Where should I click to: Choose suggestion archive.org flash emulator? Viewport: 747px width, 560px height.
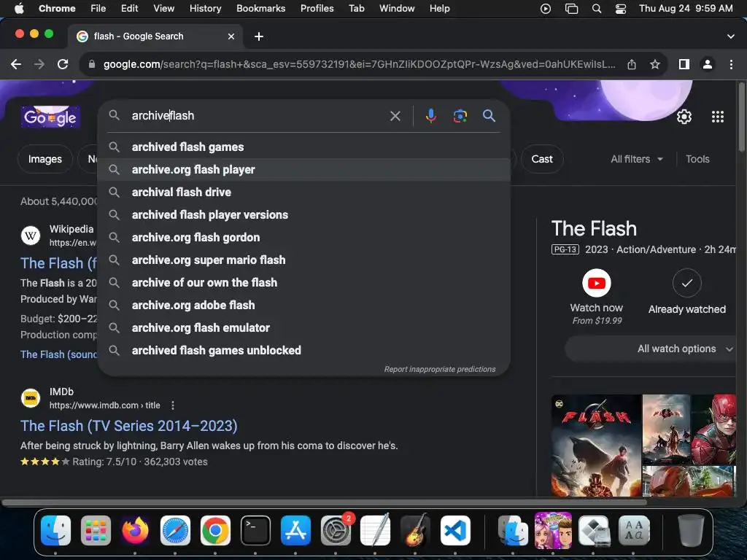point(304,327)
